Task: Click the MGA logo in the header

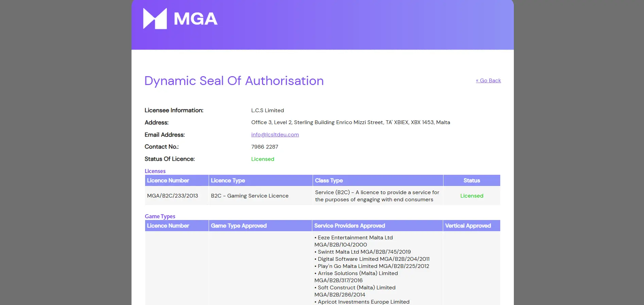Action: (180, 19)
